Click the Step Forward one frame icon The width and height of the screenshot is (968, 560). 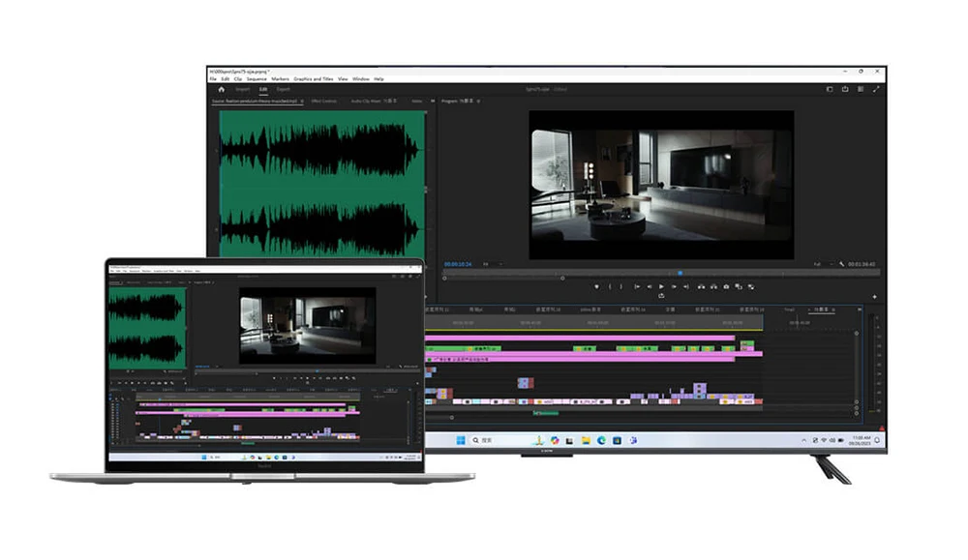(x=675, y=286)
